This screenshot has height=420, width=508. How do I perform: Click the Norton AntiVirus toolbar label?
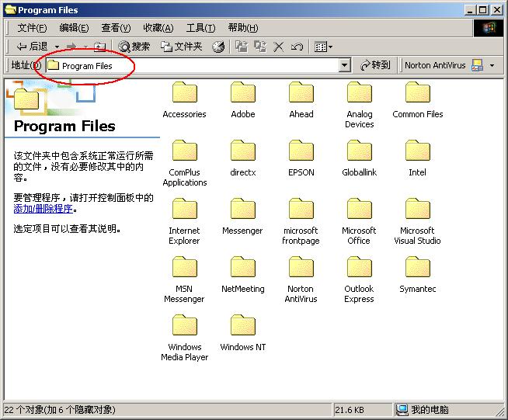435,65
